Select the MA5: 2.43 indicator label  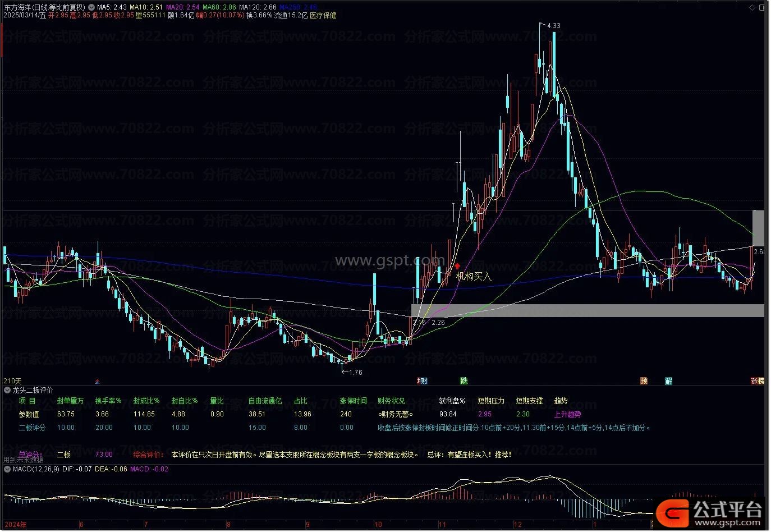[112, 7]
